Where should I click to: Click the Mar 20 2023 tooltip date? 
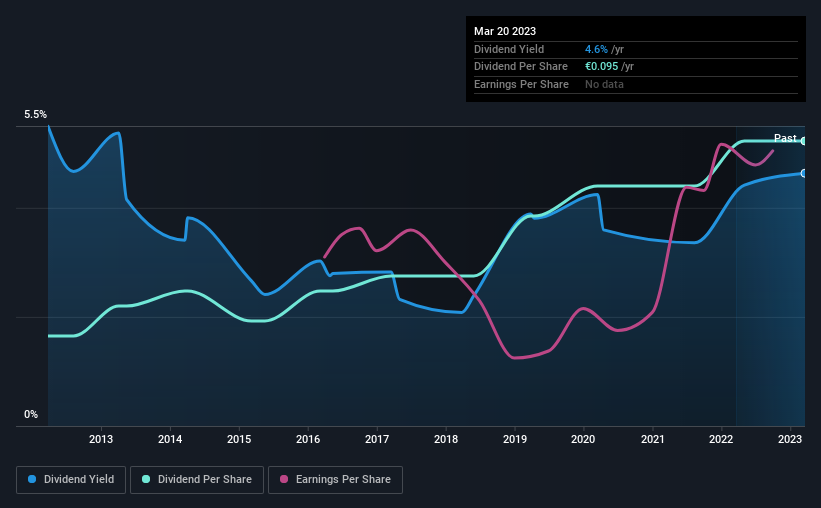[505, 31]
